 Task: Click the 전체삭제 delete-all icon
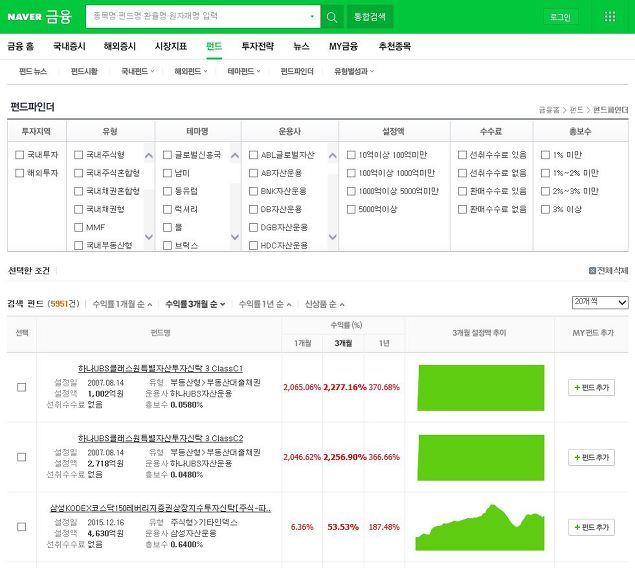[592, 270]
